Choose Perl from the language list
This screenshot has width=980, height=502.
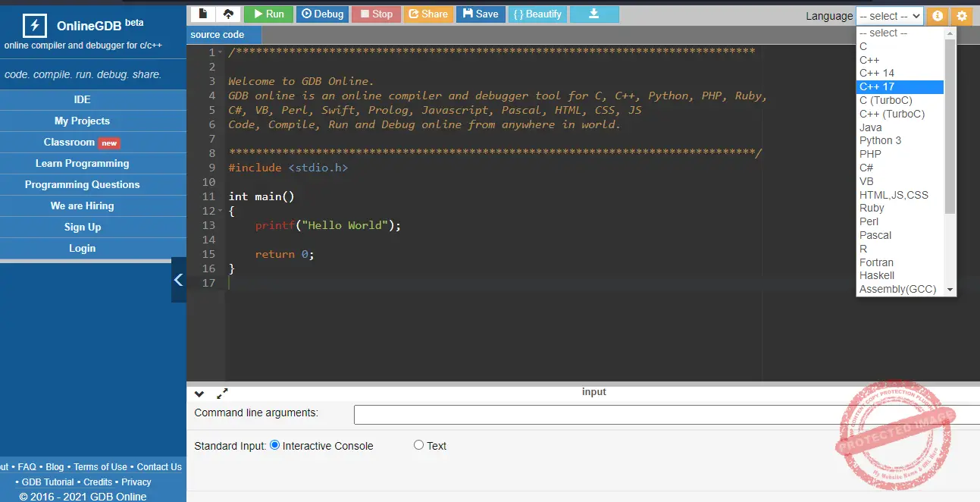click(x=900, y=221)
